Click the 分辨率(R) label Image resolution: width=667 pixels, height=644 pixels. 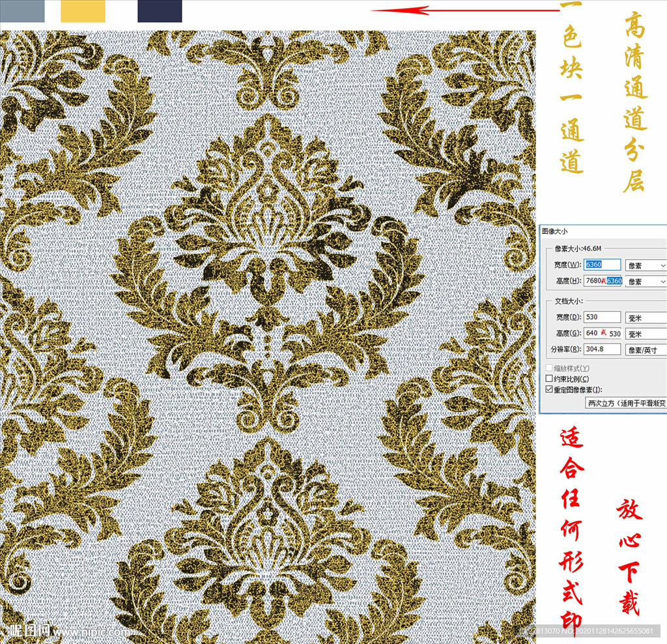click(x=566, y=349)
